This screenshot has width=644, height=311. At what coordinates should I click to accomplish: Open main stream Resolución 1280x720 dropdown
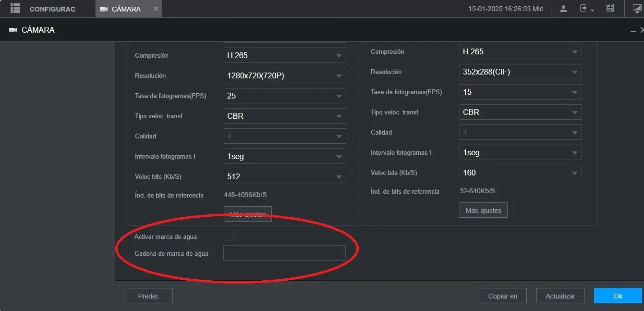285,75
